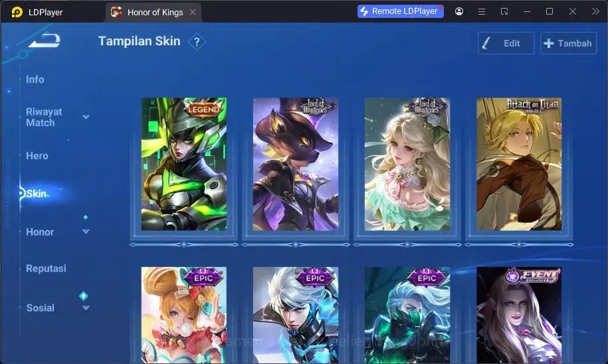Switch to the Honor of Kings tab

(155, 13)
